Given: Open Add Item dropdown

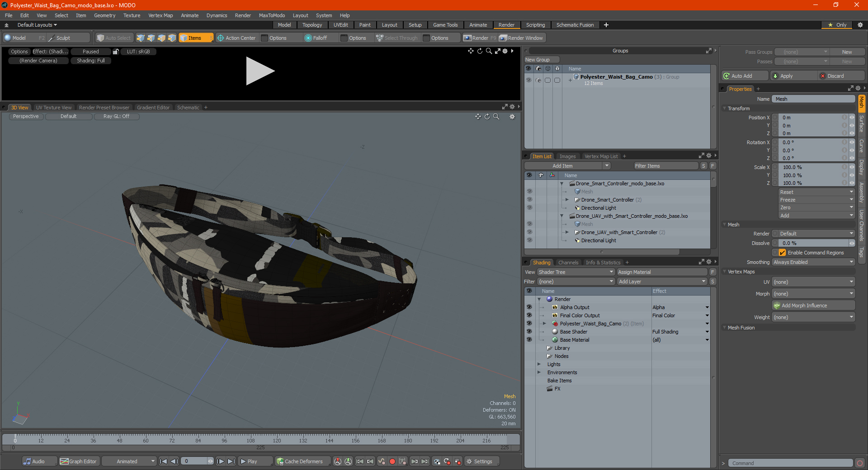Looking at the screenshot, I should click(x=568, y=166).
